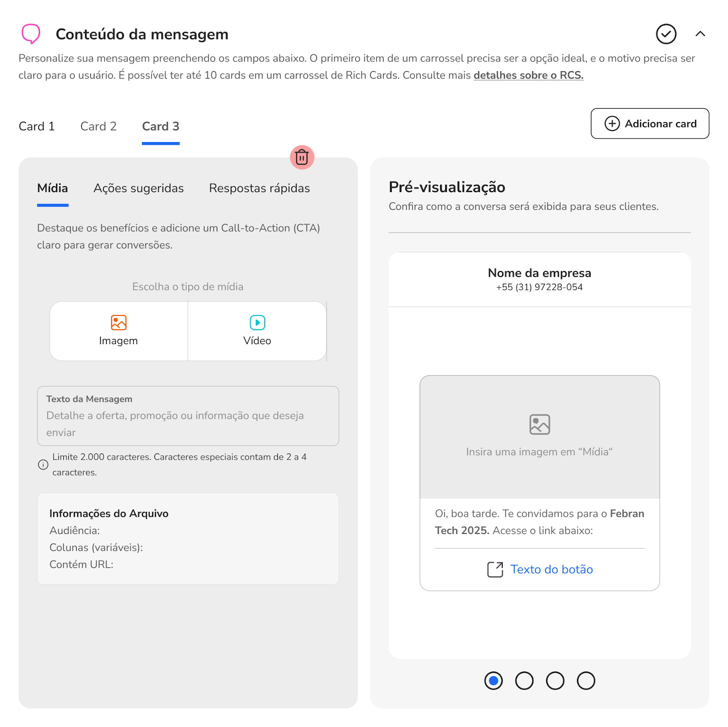Click the orange Imagem picture icon
728x727 pixels.
[118, 323]
